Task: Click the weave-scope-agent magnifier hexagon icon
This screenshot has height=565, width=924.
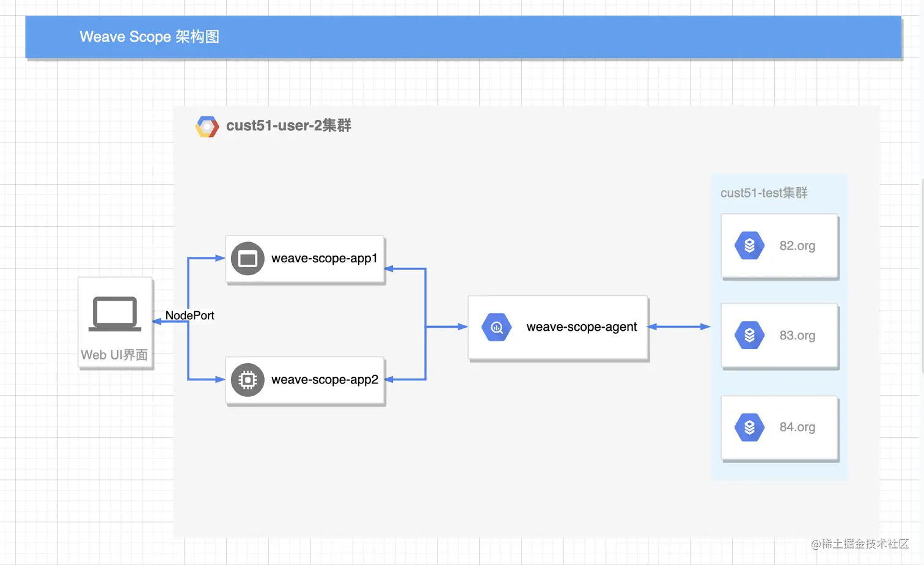Action: coord(496,327)
